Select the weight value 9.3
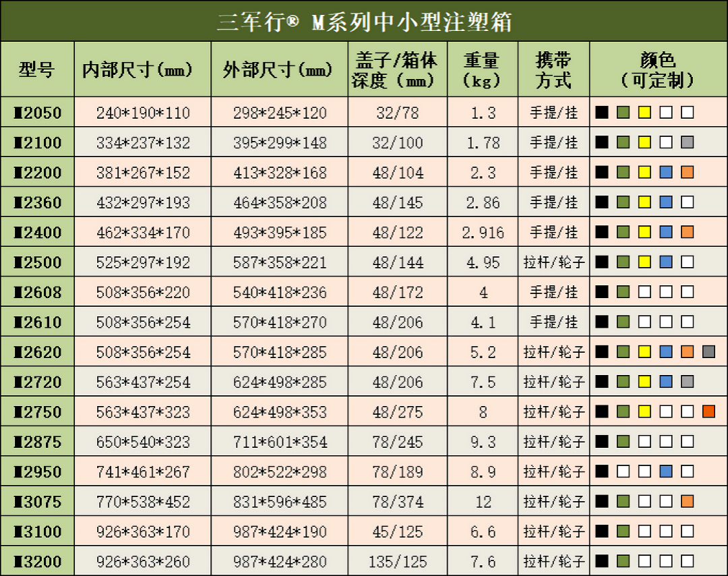Screen dimensions: 728x576 [x=483, y=441]
